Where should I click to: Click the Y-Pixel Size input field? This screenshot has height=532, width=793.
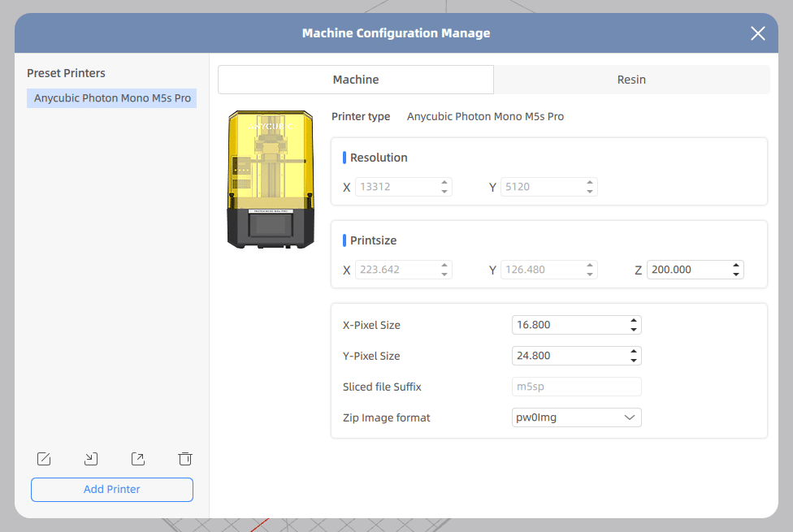[569, 356]
